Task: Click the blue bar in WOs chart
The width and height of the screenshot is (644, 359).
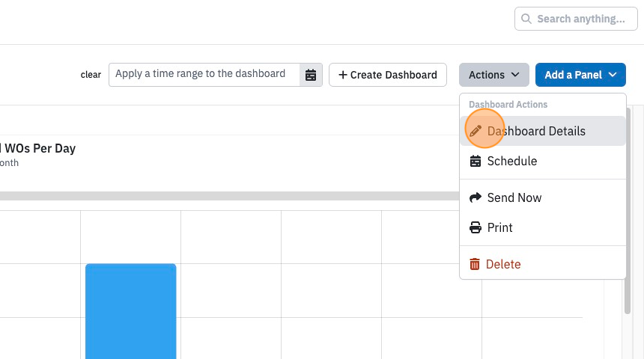Action: click(130, 311)
